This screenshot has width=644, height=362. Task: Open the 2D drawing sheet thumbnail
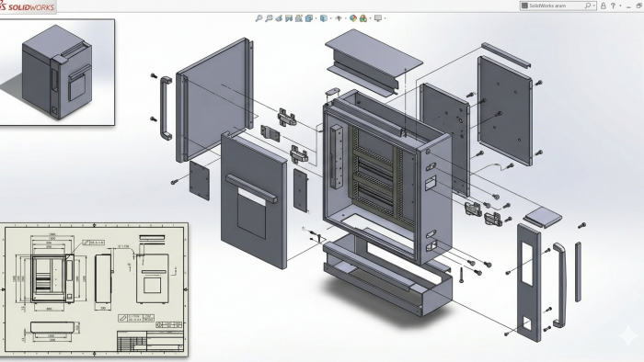tap(94, 289)
